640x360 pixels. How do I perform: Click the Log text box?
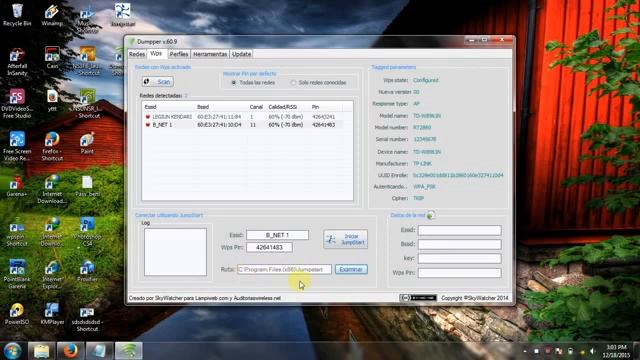[176, 252]
